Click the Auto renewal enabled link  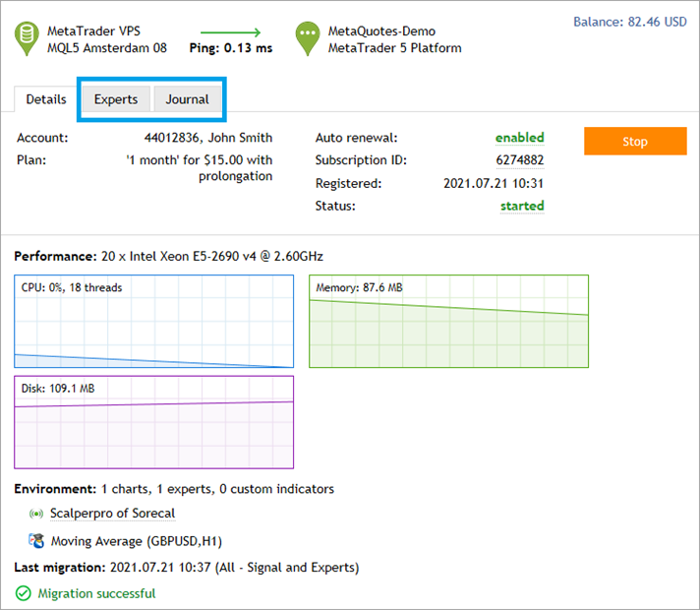pos(520,138)
